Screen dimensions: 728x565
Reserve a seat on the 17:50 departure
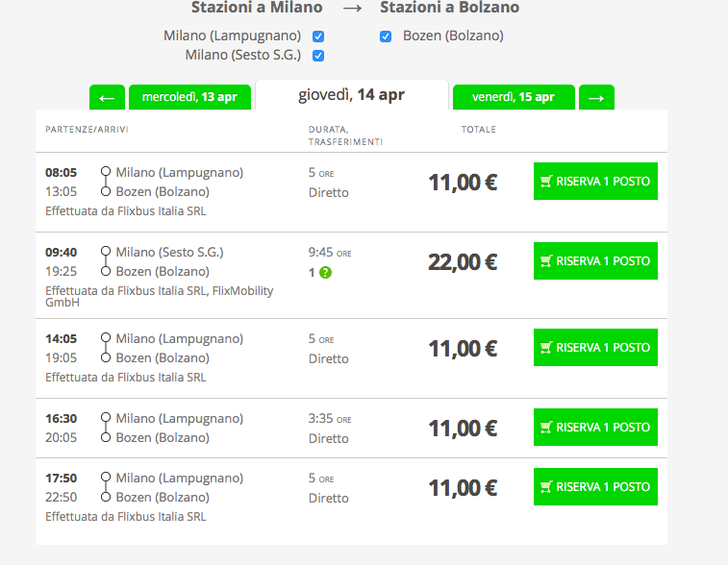pos(595,486)
